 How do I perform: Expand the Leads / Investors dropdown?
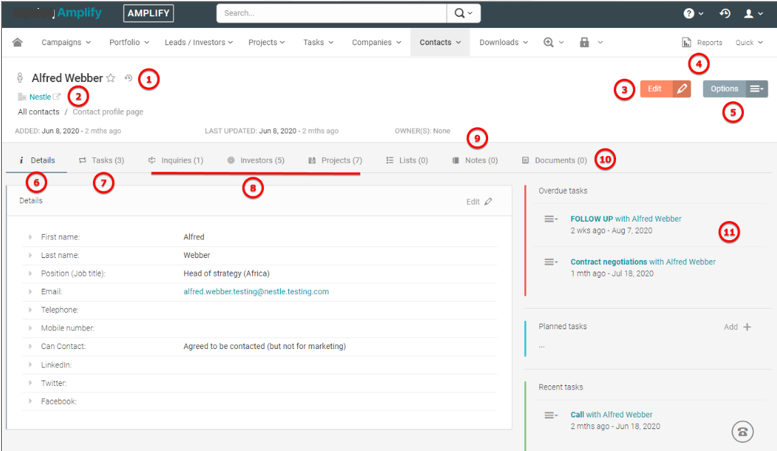(199, 42)
